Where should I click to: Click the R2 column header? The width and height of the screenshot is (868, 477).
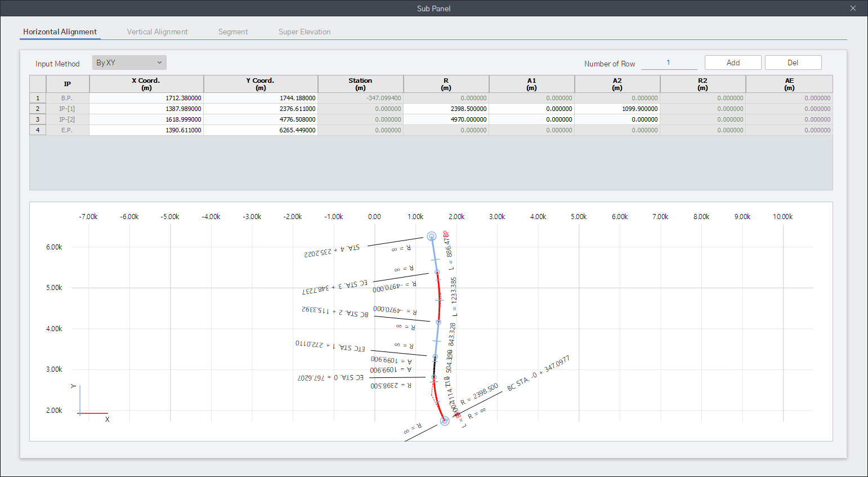point(703,84)
